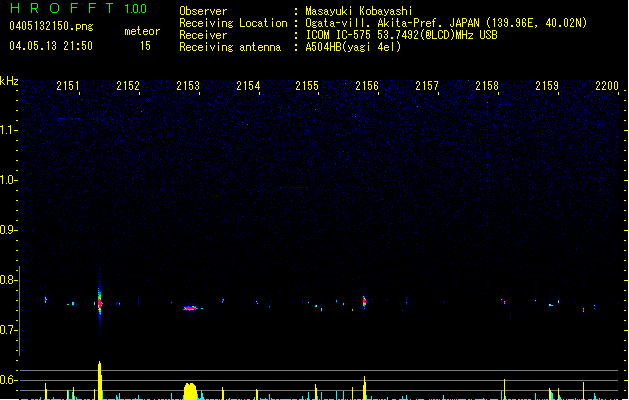Click the 2152 time marker
This screenshot has height=400, width=629.
pos(128,86)
